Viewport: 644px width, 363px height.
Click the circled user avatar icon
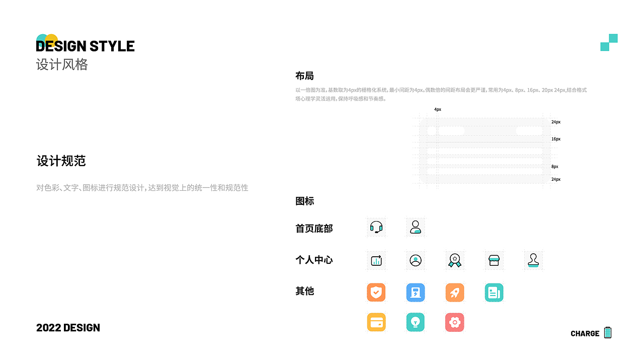[416, 260]
